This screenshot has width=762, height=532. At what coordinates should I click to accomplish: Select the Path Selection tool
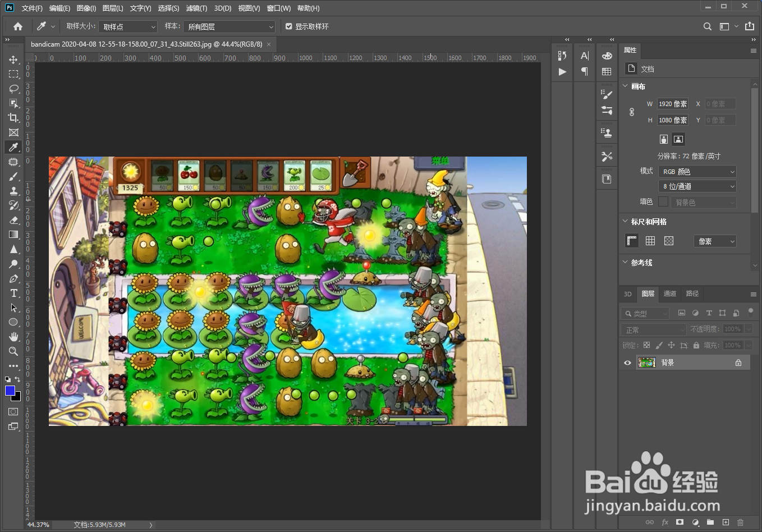(x=13, y=308)
